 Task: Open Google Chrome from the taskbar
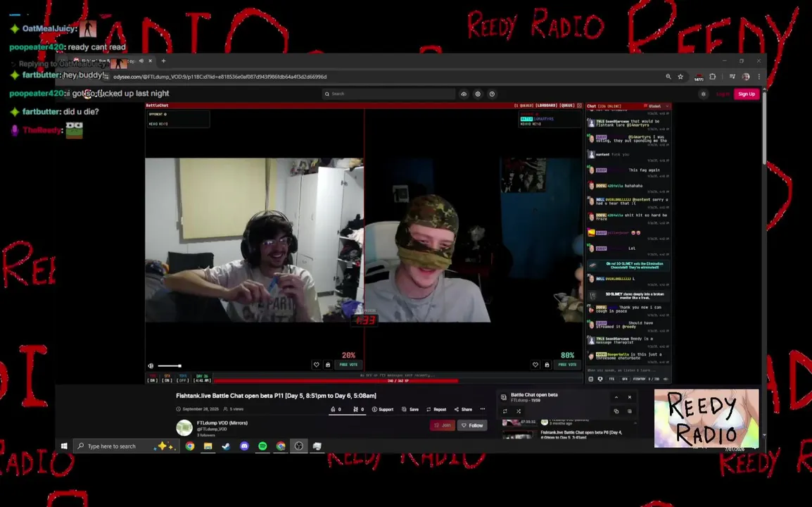(x=190, y=446)
